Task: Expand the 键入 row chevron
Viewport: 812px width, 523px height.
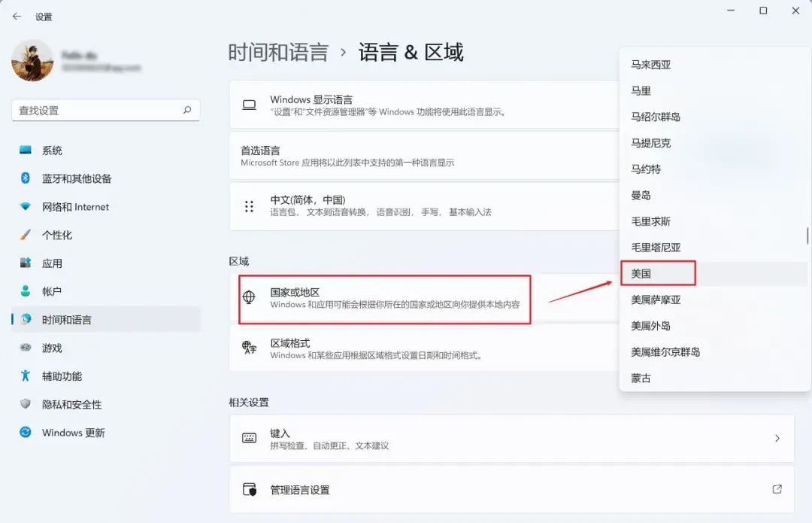Action: (x=777, y=439)
